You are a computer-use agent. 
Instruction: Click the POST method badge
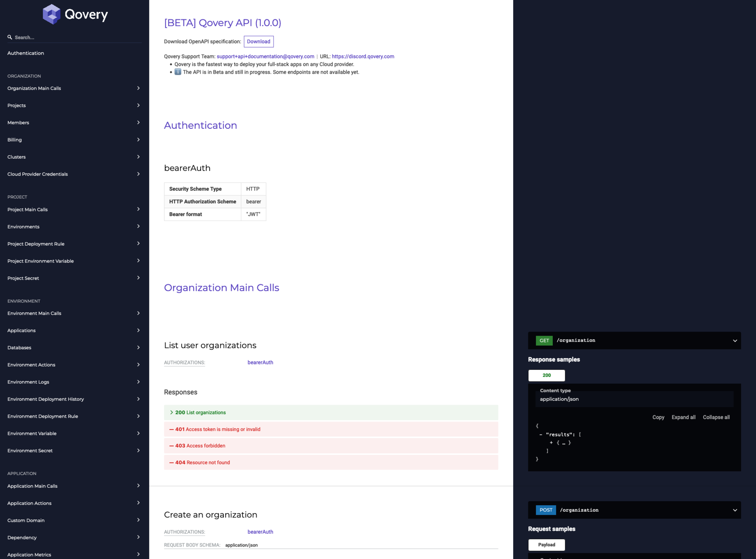[546, 510]
